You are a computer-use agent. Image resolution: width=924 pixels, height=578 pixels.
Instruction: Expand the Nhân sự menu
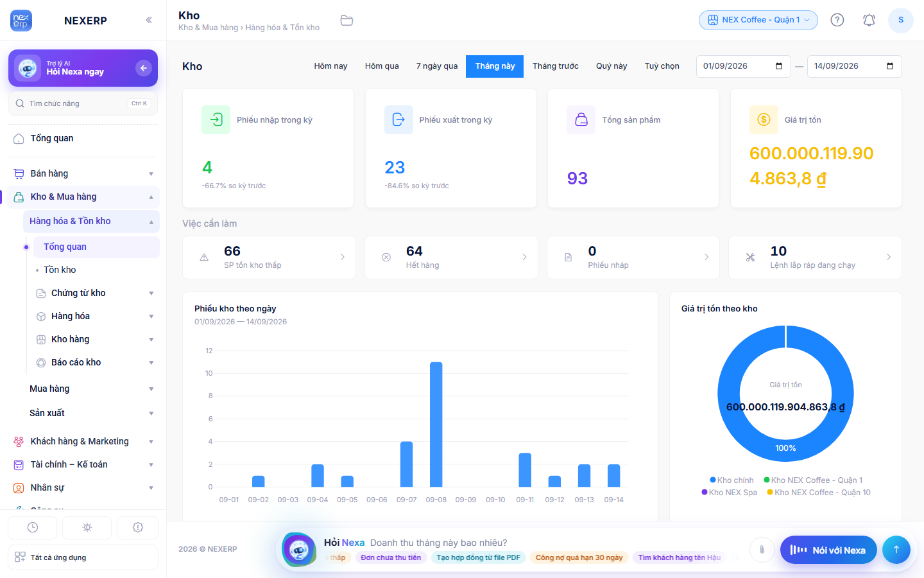[x=151, y=488]
